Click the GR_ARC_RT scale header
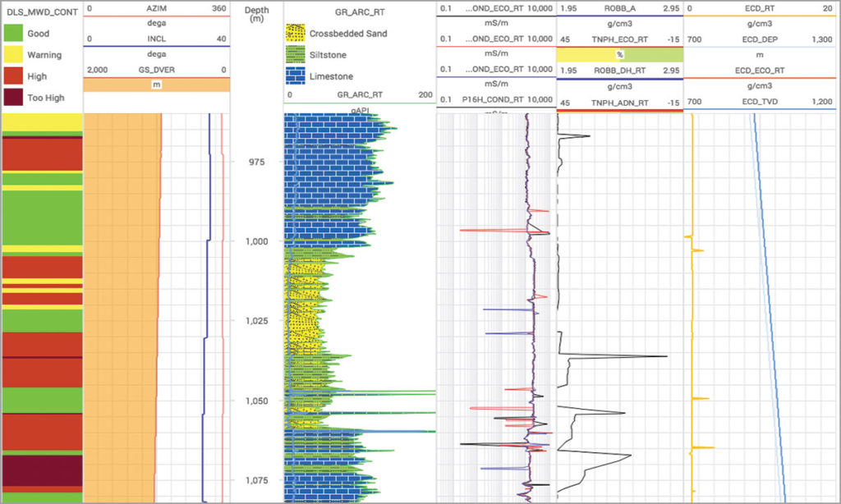Viewport: 841px width, 504px height. [x=360, y=94]
